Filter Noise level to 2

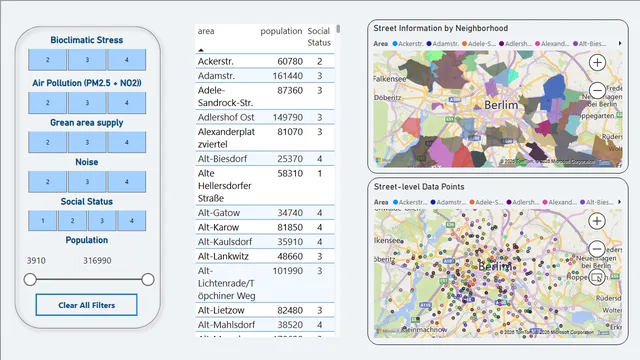(47, 182)
